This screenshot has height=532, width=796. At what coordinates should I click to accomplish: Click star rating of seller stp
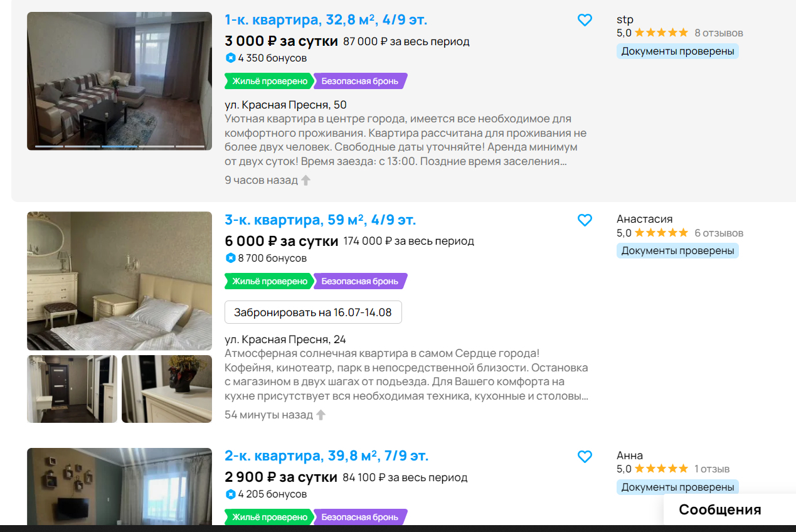[x=661, y=33]
